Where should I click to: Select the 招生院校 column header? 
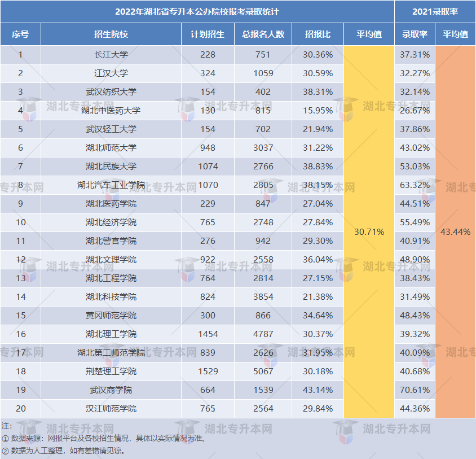pyautogui.click(x=111, y=34)
